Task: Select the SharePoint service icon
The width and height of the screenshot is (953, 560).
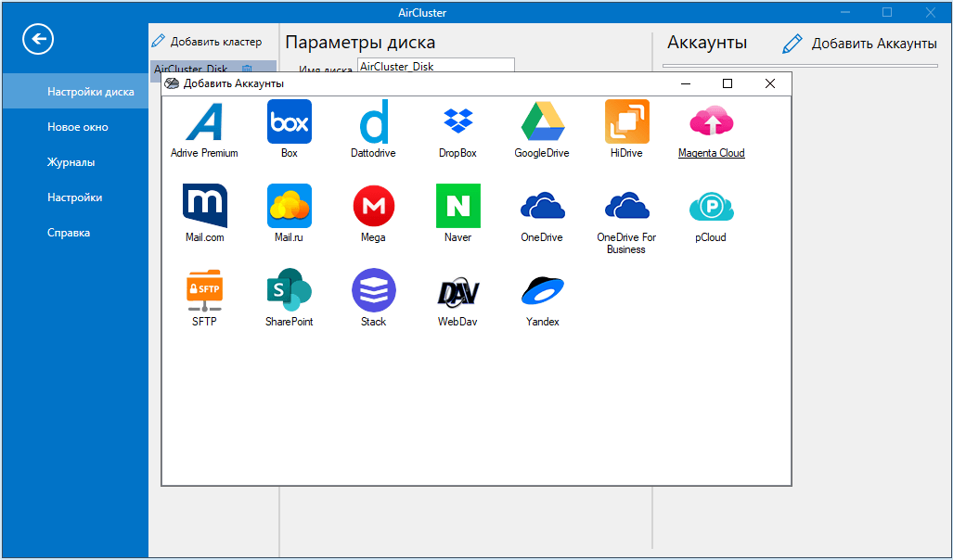Action: (289, 289)
